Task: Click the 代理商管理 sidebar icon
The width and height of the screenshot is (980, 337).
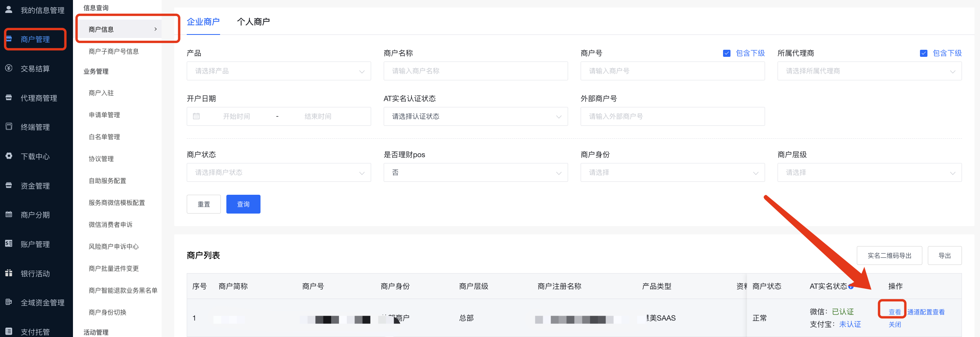Action: (9, 98)
